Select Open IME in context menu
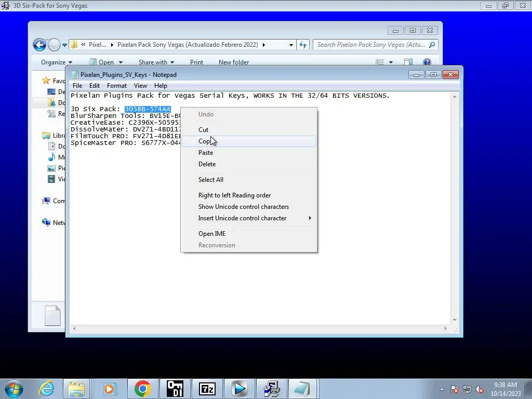Viewport: 532px width, 399px height. [x=249, y=234]
